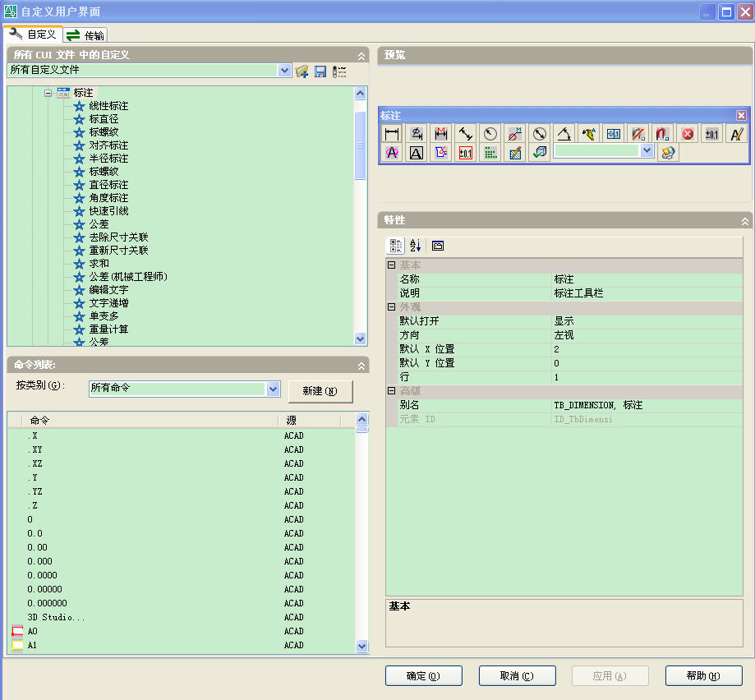Click the hatch pencil edit icon
Viewport: 755px width, 700px height.
[515, 153]
